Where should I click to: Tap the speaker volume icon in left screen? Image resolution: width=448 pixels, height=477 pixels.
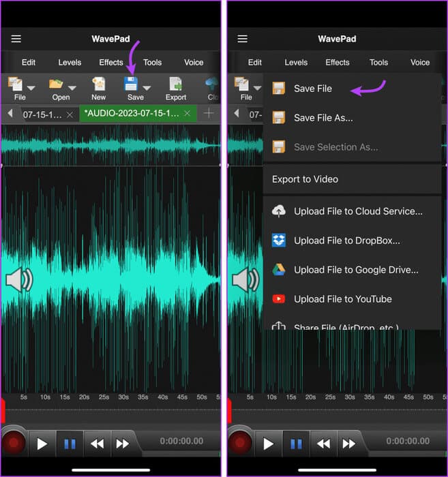pos(19,280)
